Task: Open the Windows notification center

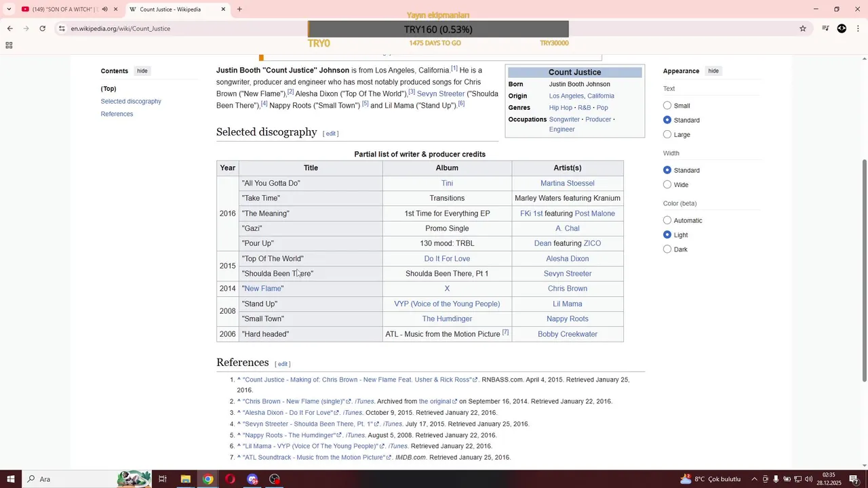Action: pyautogui.click(x=854, y=479)
